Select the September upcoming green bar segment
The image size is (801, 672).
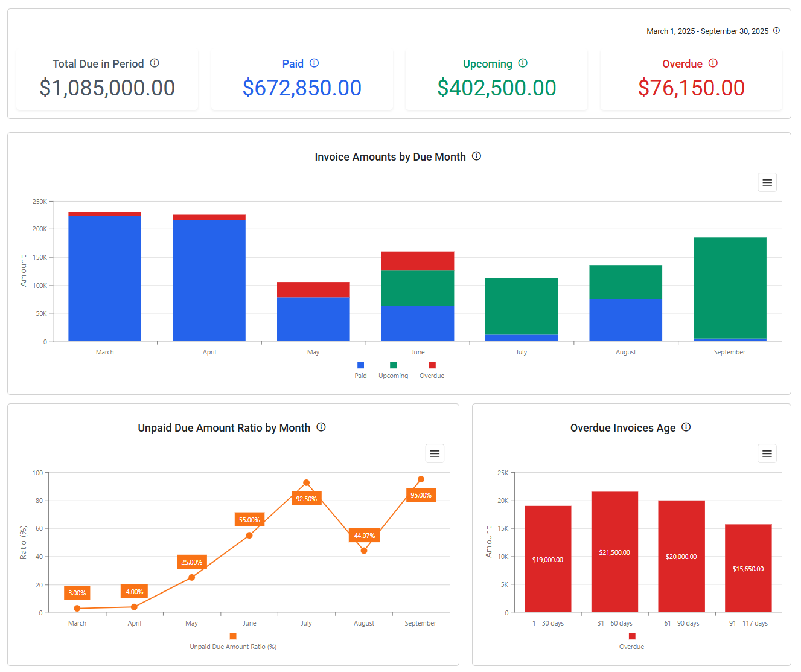(730, 287)
